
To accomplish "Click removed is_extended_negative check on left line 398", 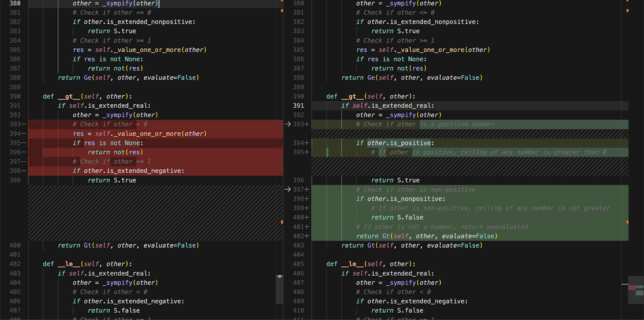I will [x=128, y=171].
